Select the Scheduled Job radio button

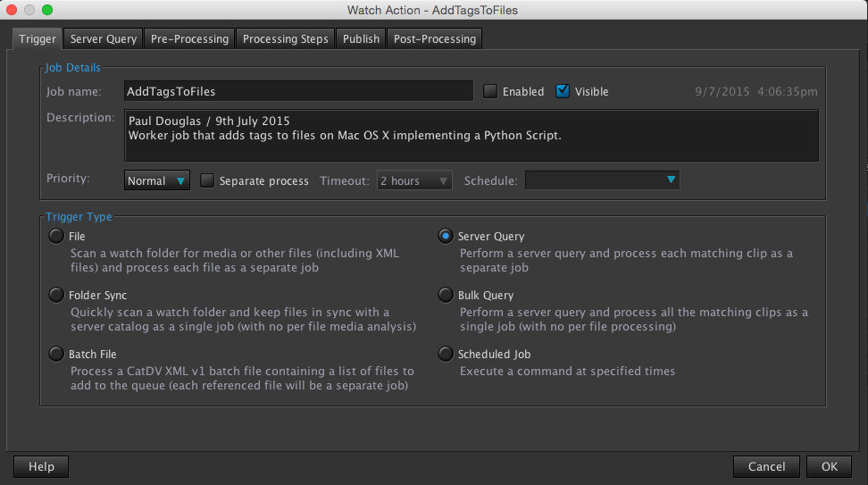point(446,355)
